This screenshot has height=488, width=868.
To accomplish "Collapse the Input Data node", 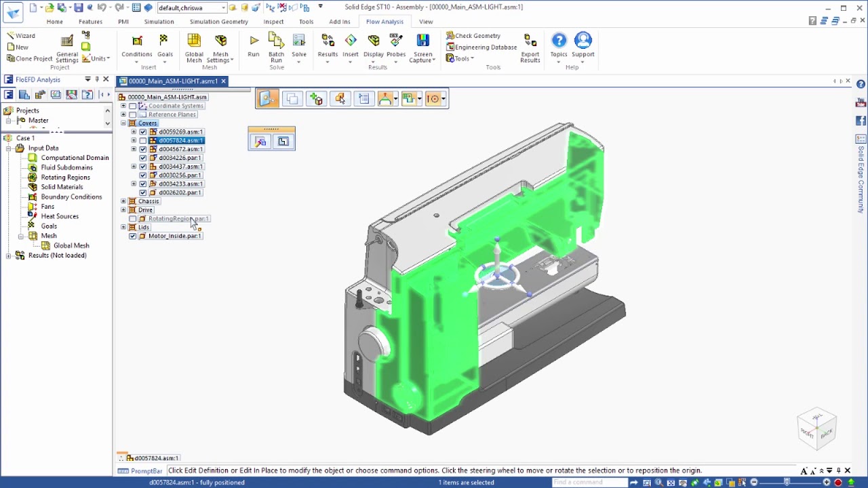I will pos(8,148).
